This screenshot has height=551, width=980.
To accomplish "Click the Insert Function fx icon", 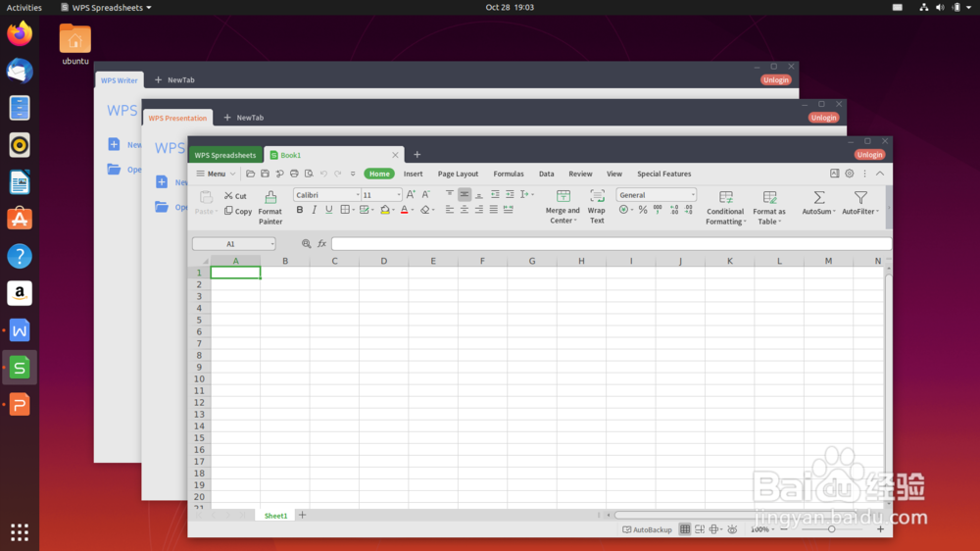I will [321, 244].
